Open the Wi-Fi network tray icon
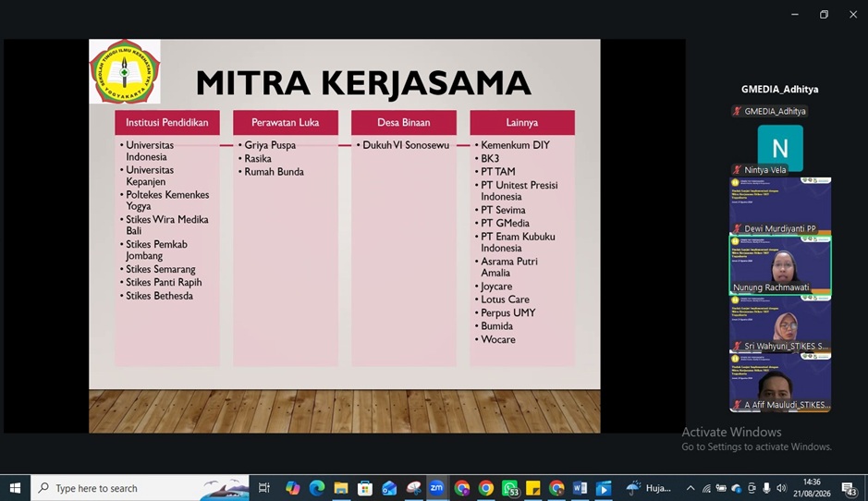This screenshot has width=868, height=501. click(706, 488)
